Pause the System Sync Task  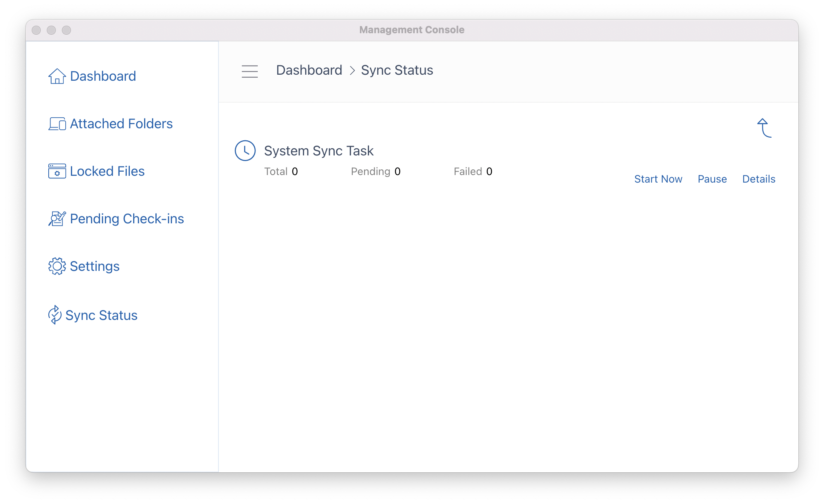(712, 179)
